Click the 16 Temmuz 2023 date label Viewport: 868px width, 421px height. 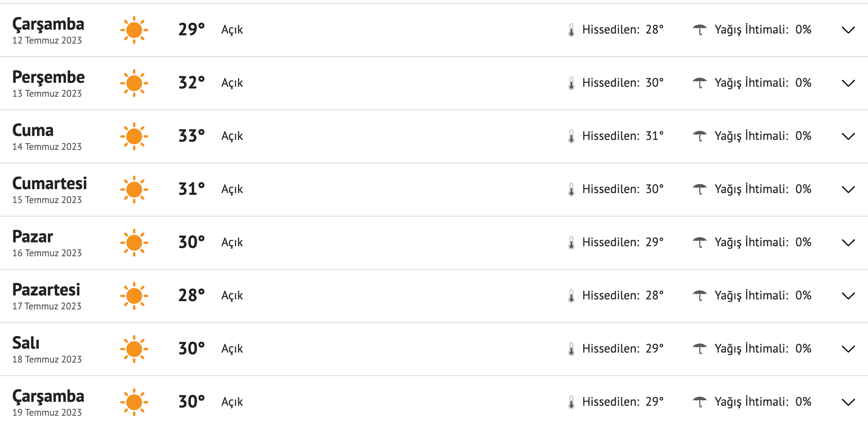click(x=47, y=253)
